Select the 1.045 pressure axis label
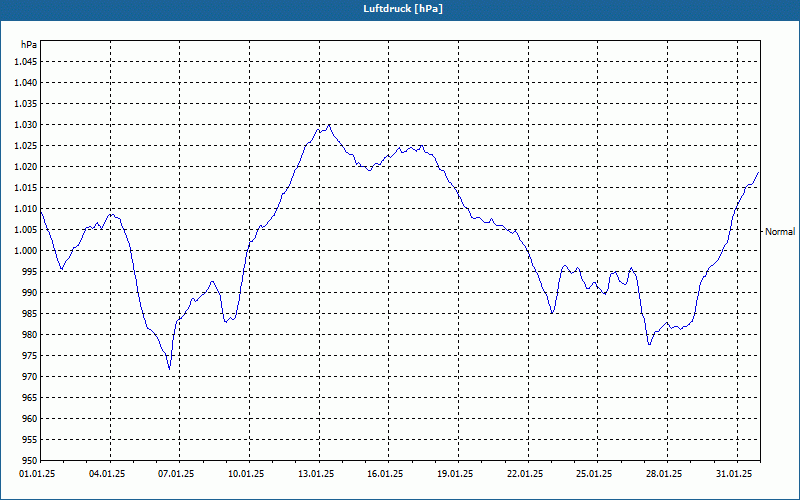800x500 pixels. point(26,62)
